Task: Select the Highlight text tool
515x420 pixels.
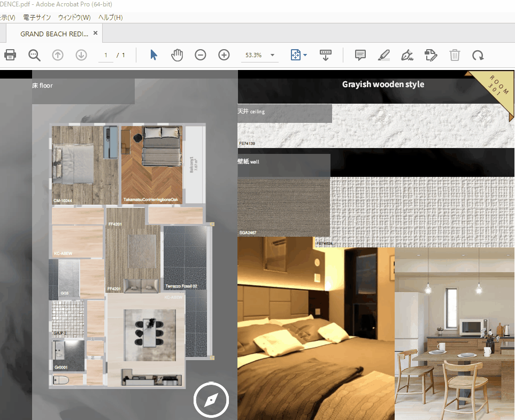Action: [383, 55]
